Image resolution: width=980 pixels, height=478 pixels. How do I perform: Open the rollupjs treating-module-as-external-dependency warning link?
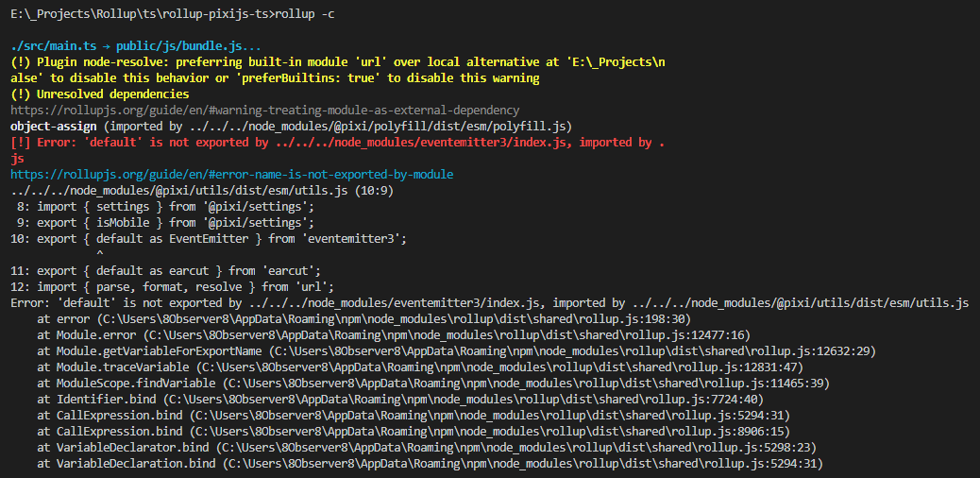coord(265,111)
